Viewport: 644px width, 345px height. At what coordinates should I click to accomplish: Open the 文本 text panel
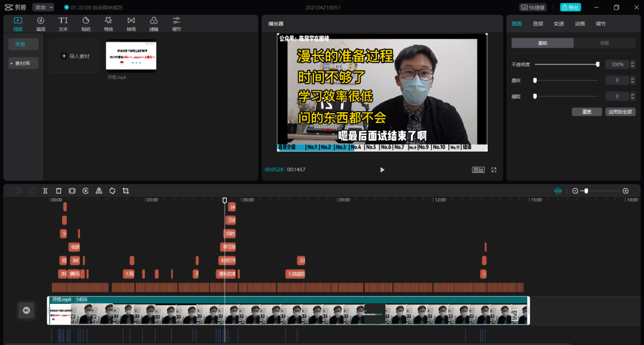63,24
